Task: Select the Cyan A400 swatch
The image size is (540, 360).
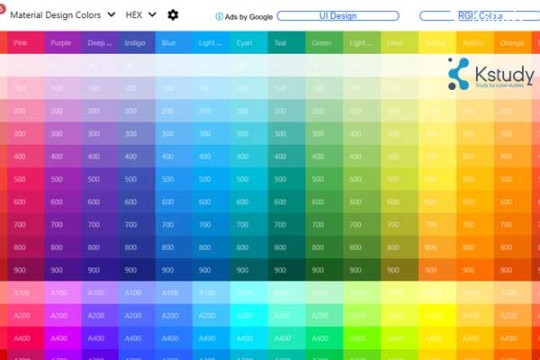Action: [x=249, y=338]
